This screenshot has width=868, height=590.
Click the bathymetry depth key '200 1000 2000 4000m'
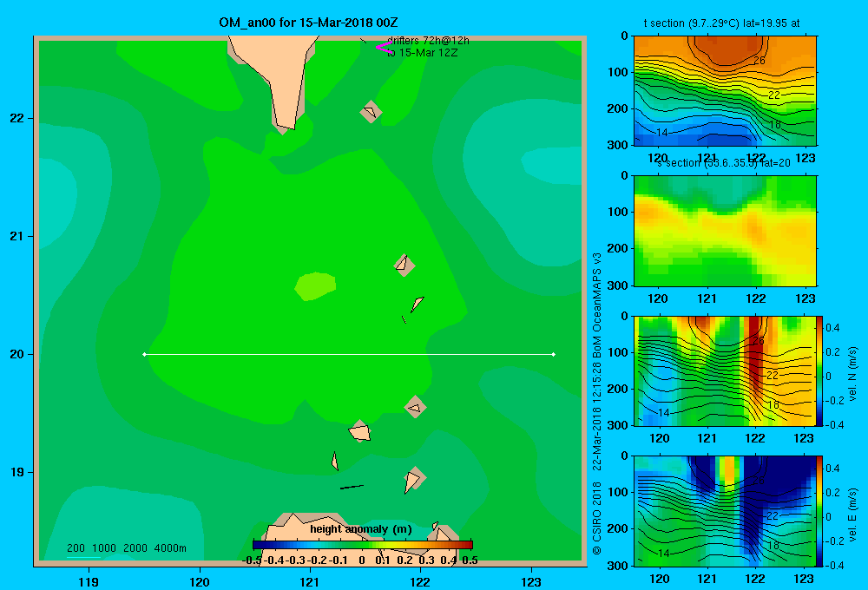[x=126, y=548]
